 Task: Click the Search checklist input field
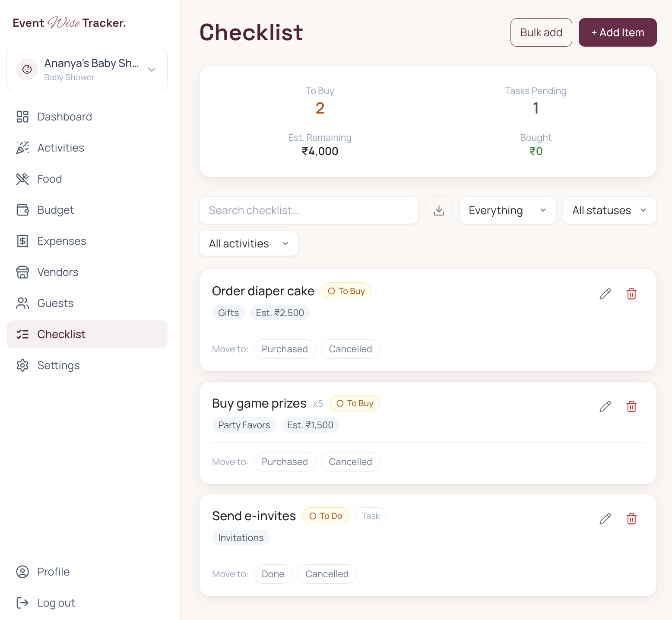309,210
